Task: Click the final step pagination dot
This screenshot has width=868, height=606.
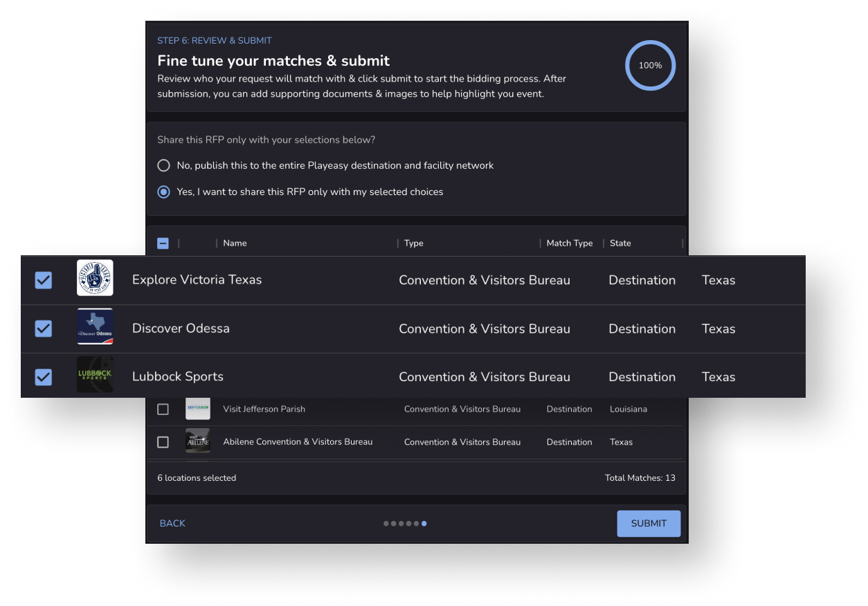Action: [x=424, y=524]
